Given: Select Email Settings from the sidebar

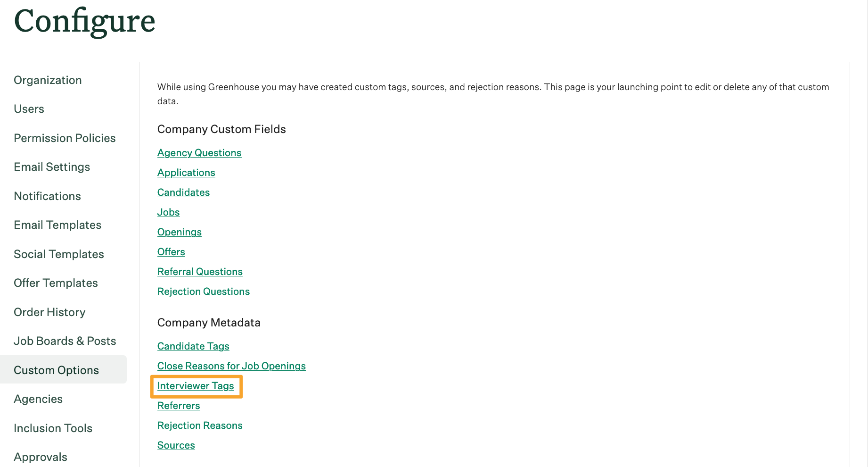Looking at the screenshot, I should click(x=52, y=167).
